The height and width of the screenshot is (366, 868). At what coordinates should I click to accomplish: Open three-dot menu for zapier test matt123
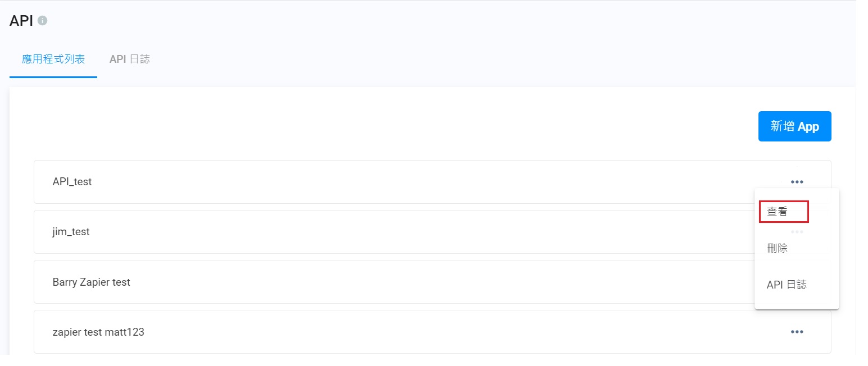pos(797,332)
